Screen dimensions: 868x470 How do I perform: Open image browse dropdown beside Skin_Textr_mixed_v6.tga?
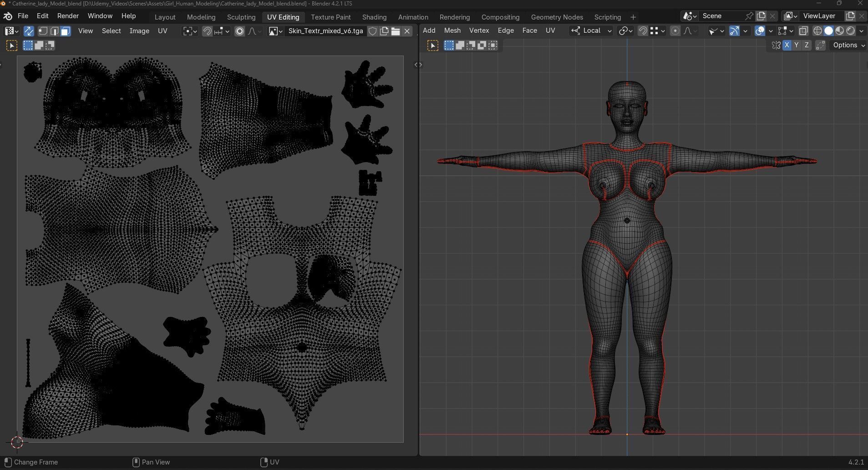tap(275, 31)
